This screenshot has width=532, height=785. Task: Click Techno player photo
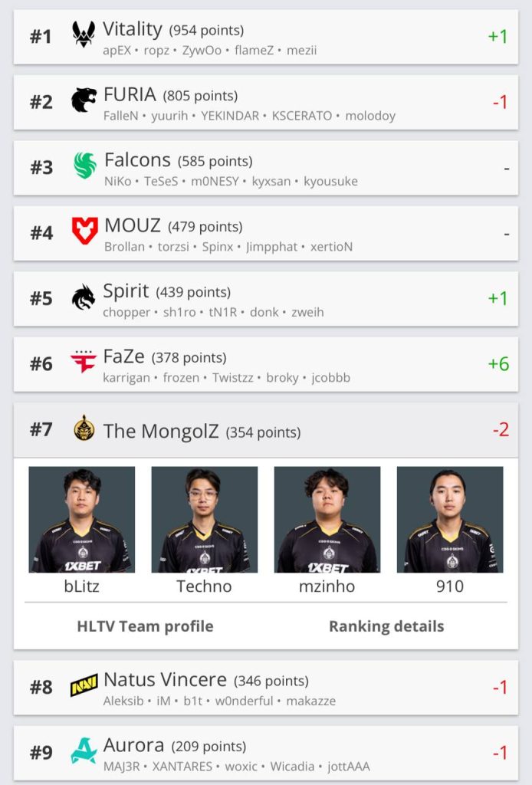(205, 520)
